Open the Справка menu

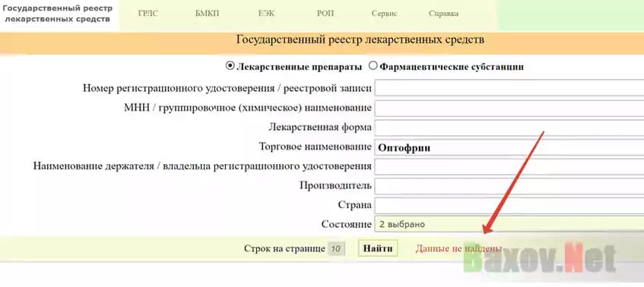tap(443, 14)
